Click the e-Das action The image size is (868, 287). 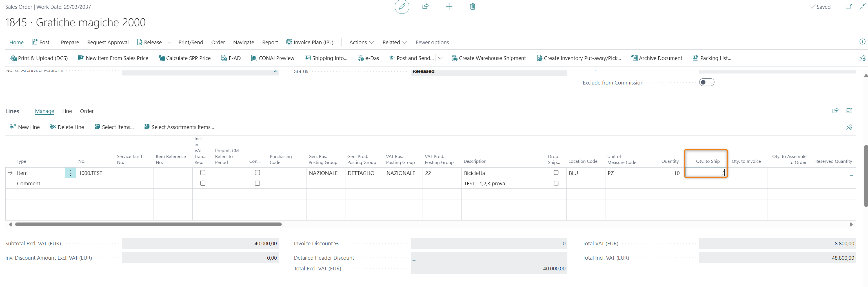coord(368,58)
